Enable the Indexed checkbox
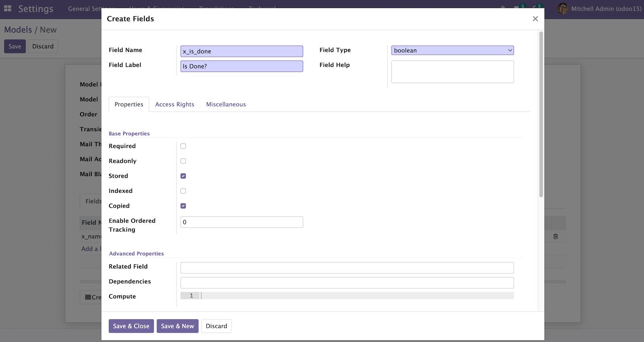The height and width of the screenshot is (342, 644). click(183, 191)
